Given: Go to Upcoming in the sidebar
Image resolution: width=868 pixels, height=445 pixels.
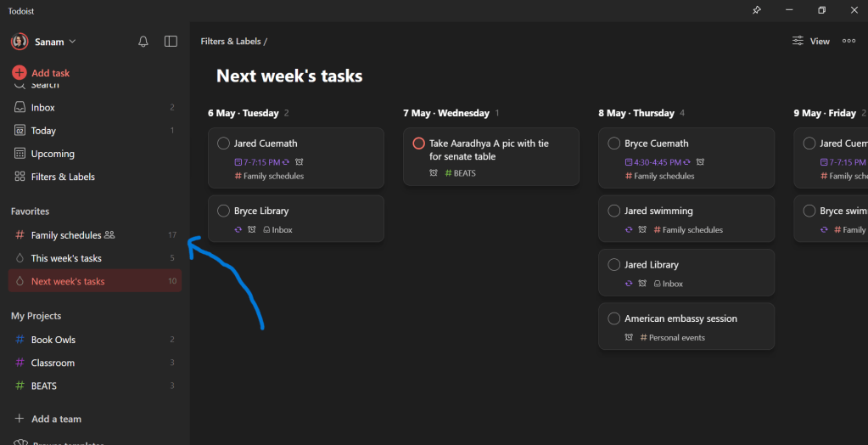Looking at the screenshot, I should (x=53, y=154).
